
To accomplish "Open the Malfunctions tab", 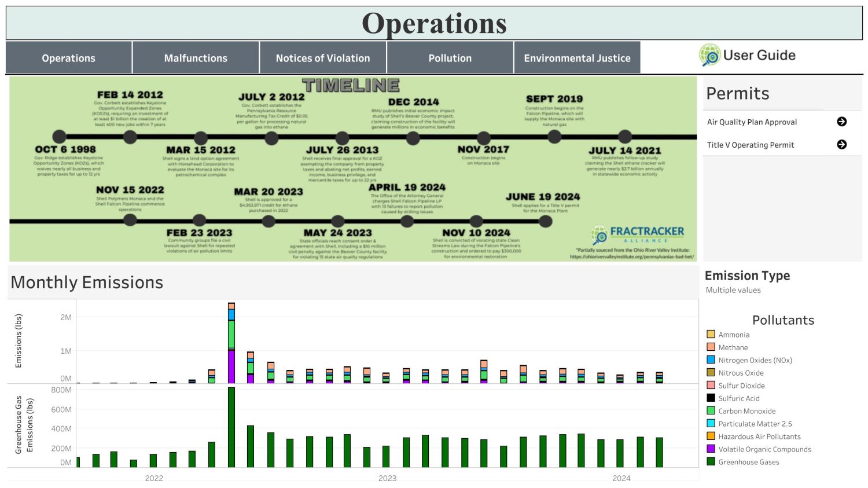I will click(x=196, y=58).
